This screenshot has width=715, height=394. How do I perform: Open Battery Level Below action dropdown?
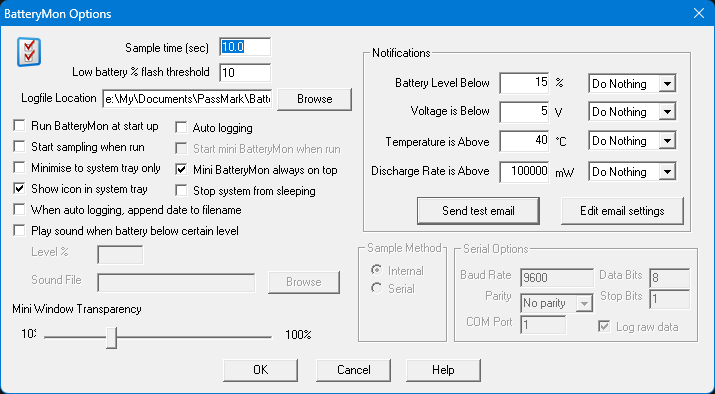[667, 84]
